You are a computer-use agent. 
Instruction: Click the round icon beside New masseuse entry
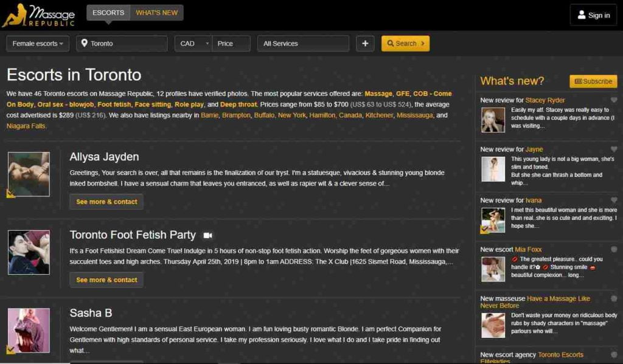click(x=614, y=298)
